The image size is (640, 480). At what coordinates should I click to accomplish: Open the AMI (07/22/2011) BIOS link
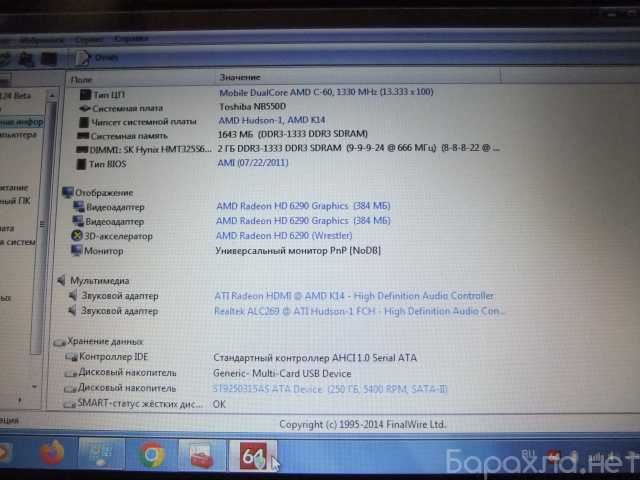click(253, 162)
